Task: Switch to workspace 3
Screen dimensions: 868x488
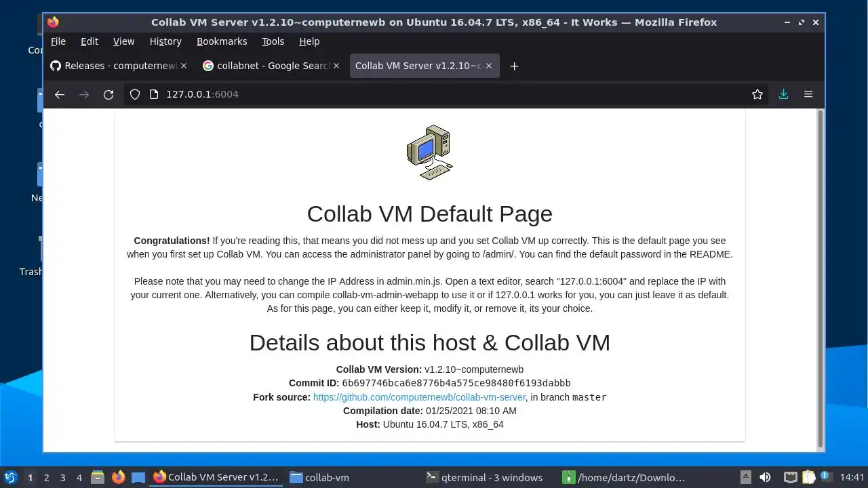Action: click(62, 478)
